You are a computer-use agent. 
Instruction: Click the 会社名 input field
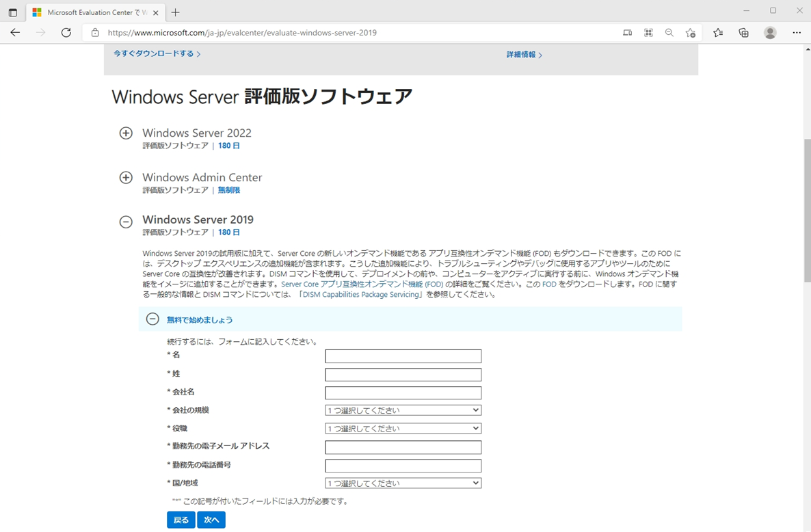(x=403, y=393)
